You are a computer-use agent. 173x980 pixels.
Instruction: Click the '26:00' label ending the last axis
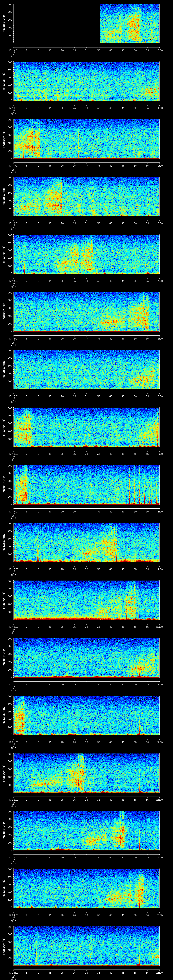tap(159, 973)
